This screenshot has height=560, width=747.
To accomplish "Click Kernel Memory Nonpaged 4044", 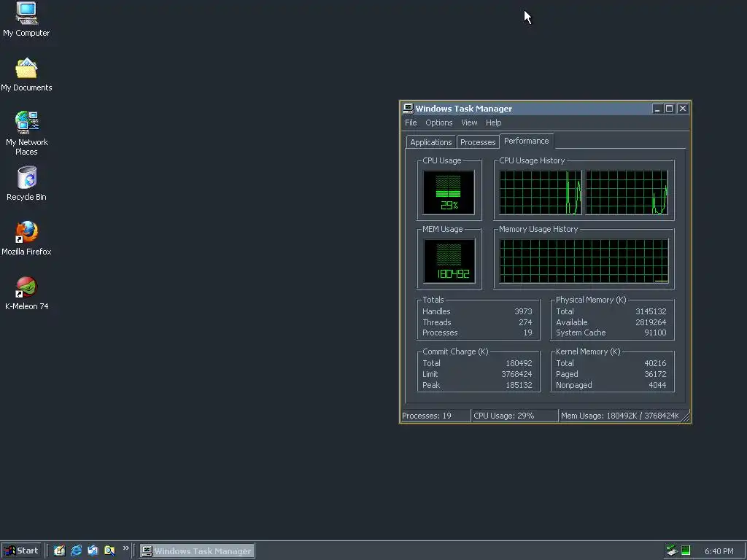I will [657, 385].
